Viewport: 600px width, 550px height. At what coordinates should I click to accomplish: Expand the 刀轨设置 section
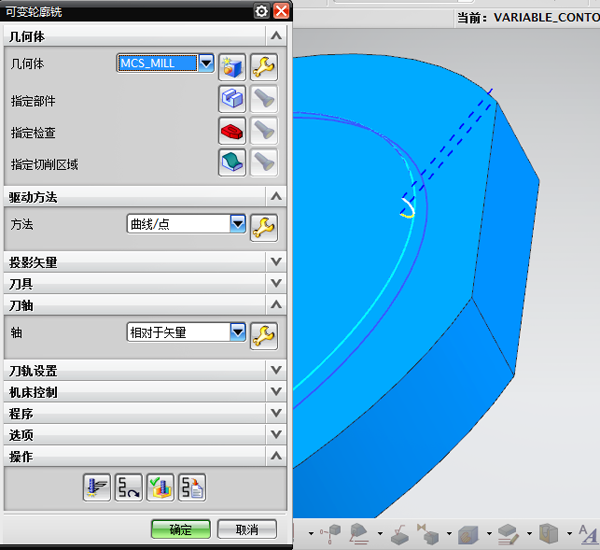(276, 370)
